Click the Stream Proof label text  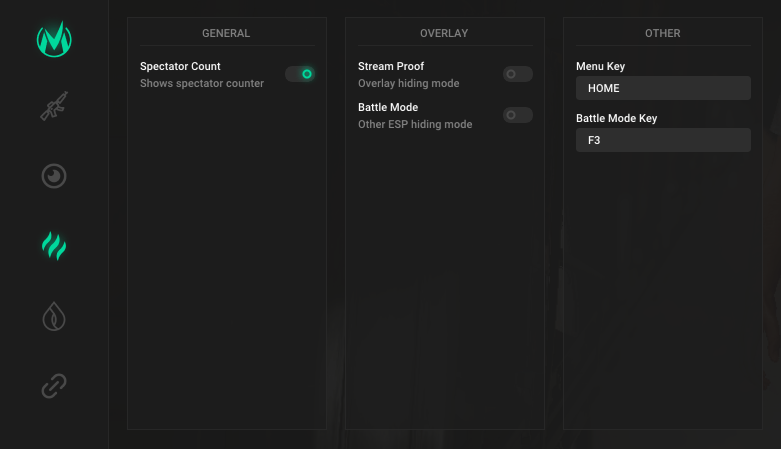391,66
